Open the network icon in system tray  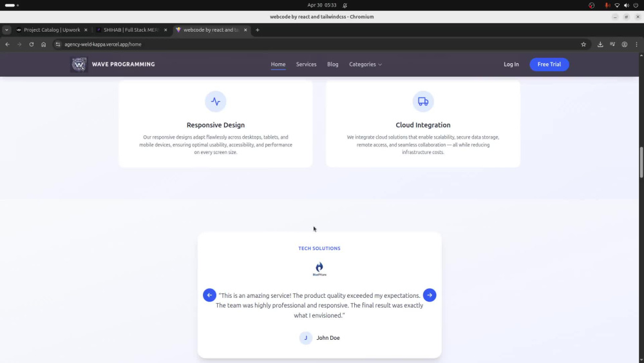coord(617,5)
